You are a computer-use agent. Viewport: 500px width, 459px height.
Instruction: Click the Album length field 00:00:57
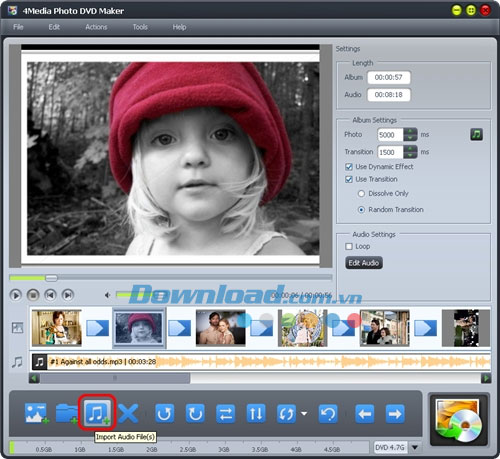[x=389, y=77]
